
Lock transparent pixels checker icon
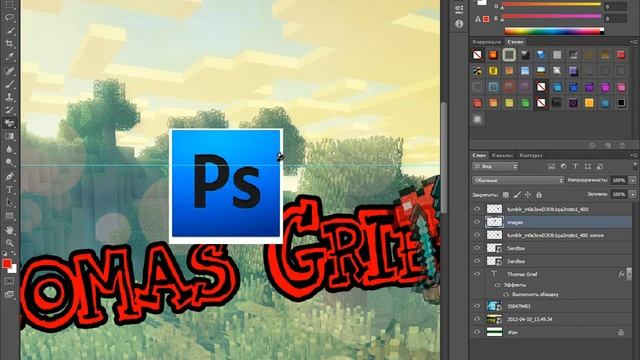[506, 195]
